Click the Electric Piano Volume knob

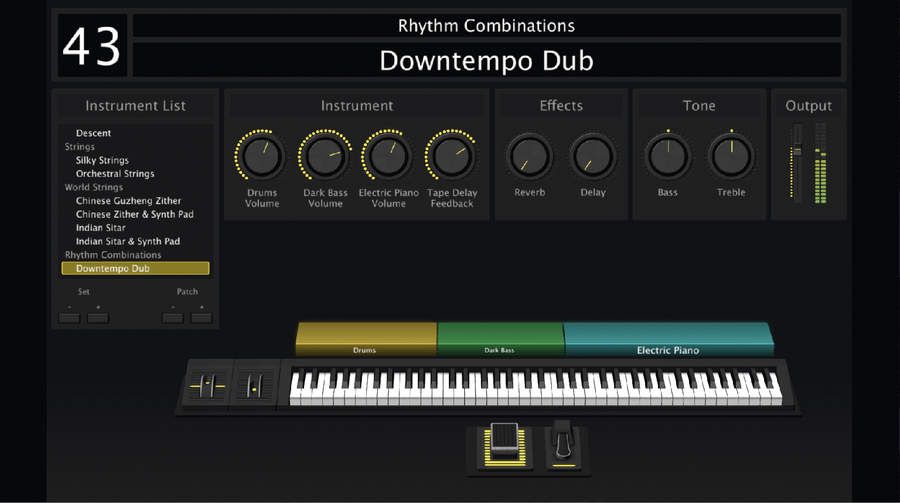pyautogui.click(x=388, y=156)
